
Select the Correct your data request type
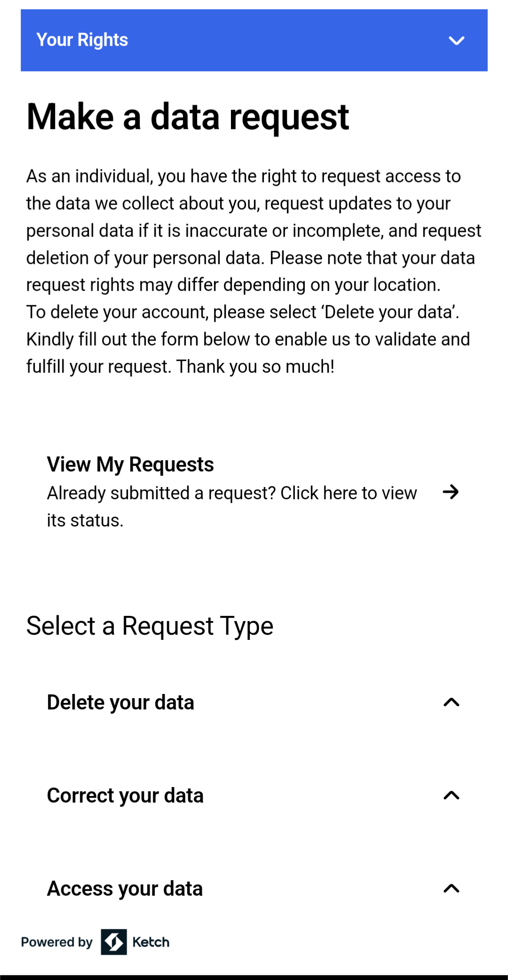click(125, 796)
